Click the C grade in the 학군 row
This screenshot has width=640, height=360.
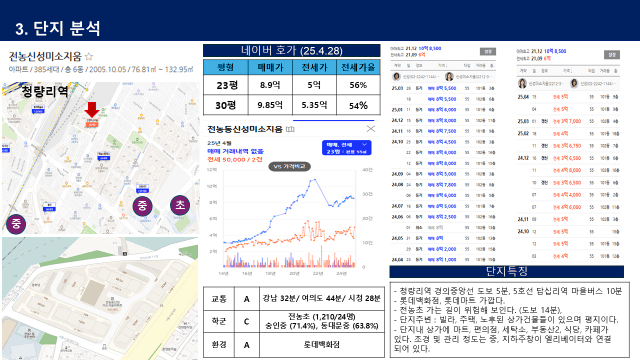247,322
